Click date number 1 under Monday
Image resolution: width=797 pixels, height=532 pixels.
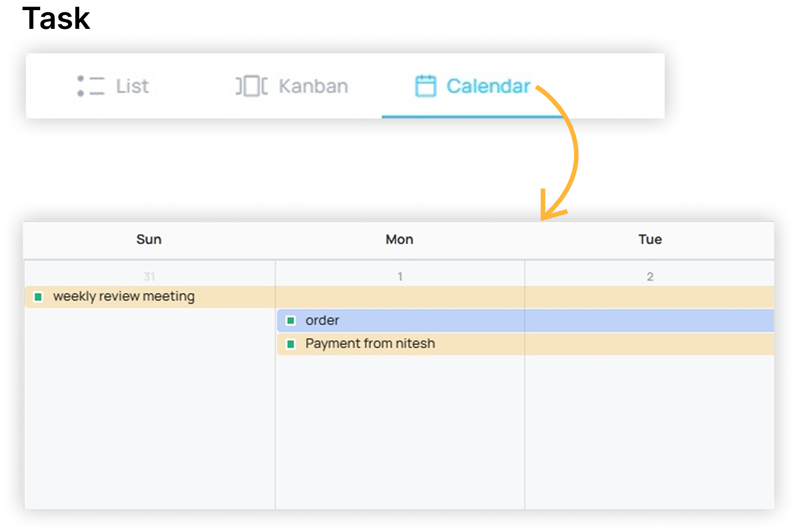coord(400,277)
